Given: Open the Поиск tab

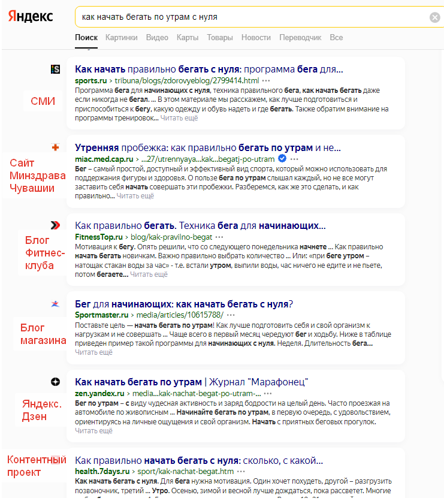Looking at the screenshot, I should click(x=86, y=38).
